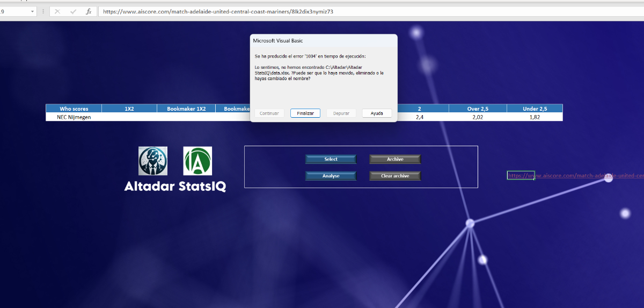Image resolution: width=644 pixels, height=308 pixels.
Task: Click the green IA logo image
Action: pos(197,161)
